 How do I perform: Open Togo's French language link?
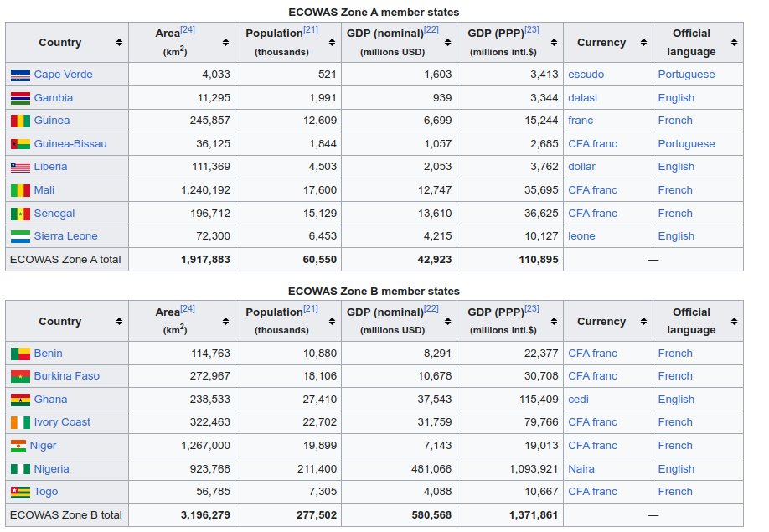coord(675,492)
